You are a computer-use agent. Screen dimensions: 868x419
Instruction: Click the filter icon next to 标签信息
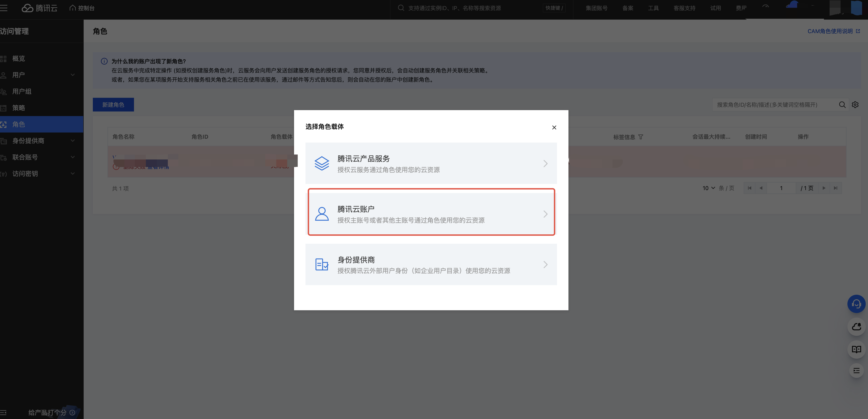click(x=640, y=137)
